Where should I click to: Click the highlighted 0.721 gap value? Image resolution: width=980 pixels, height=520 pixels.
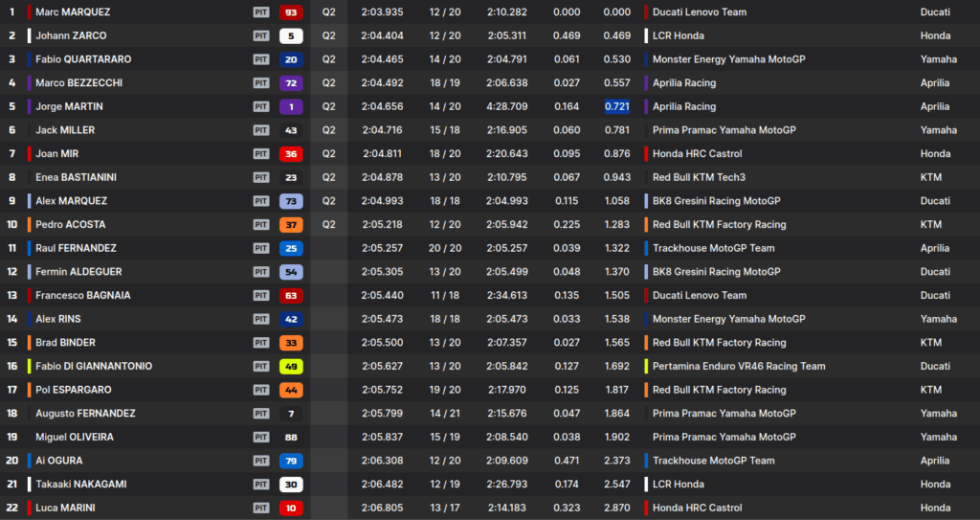pos(617,106)
